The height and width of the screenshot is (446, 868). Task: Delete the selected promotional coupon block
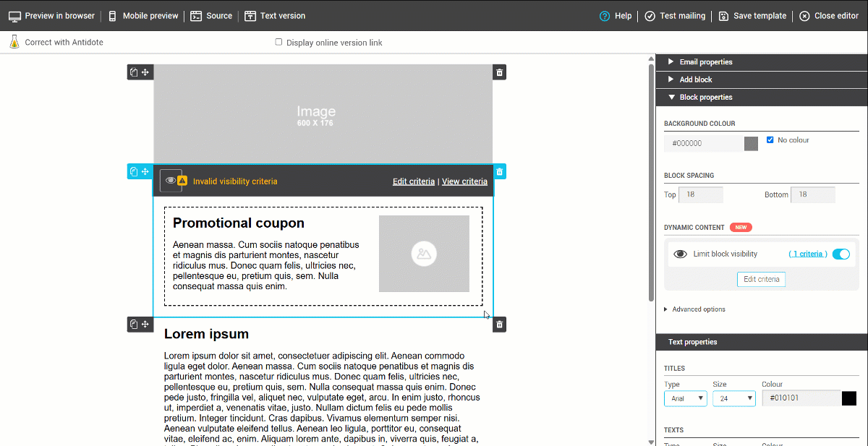pyautogui.click(x=499, y=172)
